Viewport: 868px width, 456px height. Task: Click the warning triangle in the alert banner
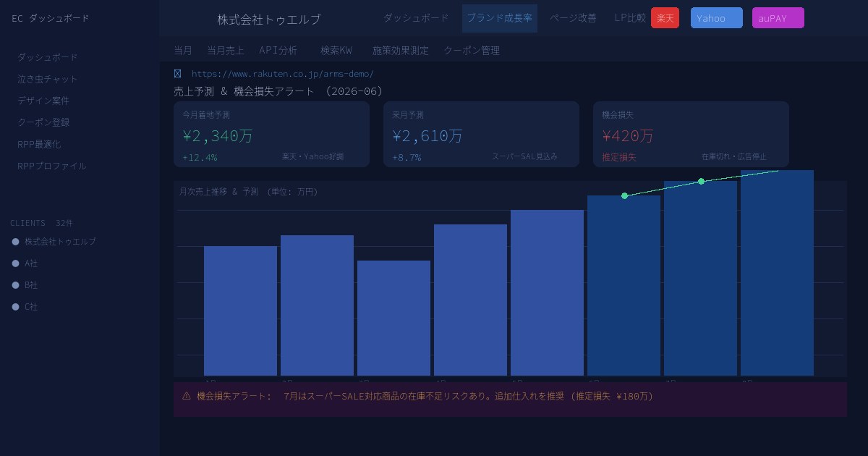coord(187,396)
